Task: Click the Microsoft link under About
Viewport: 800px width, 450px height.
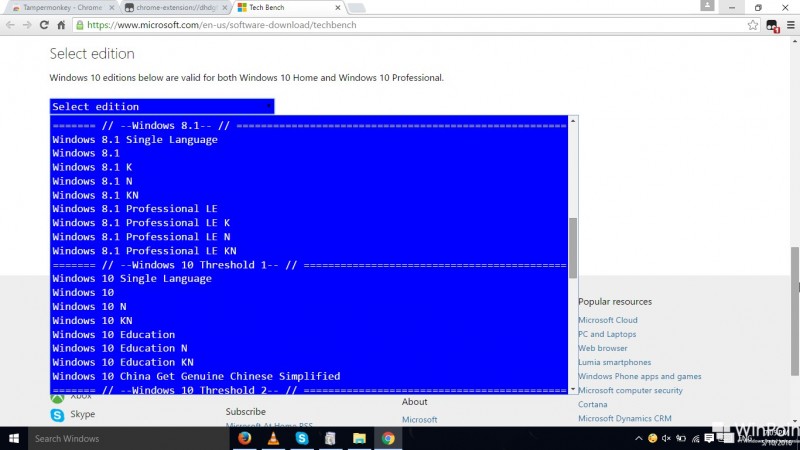Action: click(x=419, y=419)
